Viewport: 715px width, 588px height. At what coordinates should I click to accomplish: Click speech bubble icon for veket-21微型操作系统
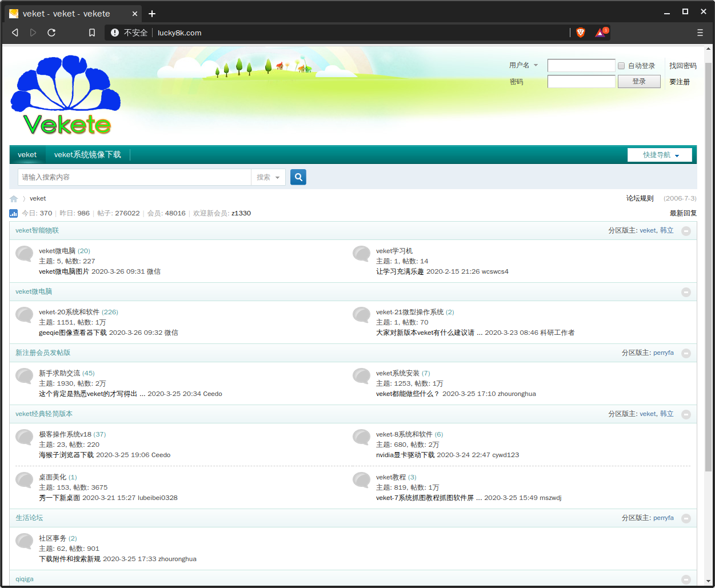coord(361,314)
